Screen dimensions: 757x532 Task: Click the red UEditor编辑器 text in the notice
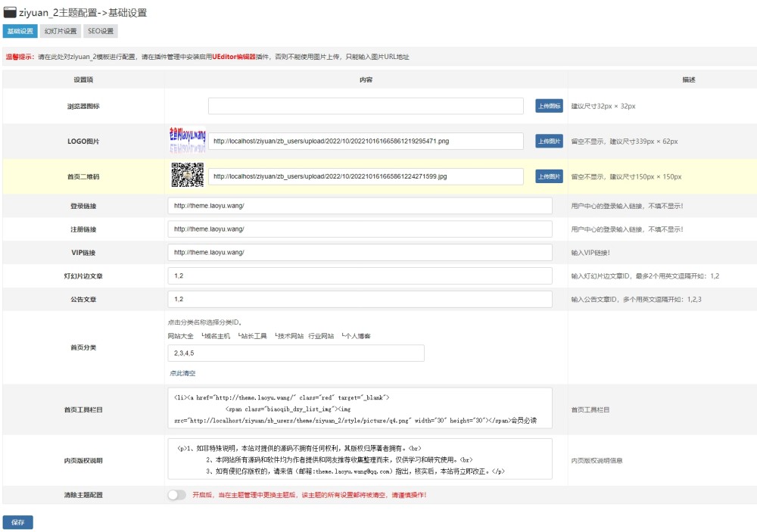coord(234,57)
